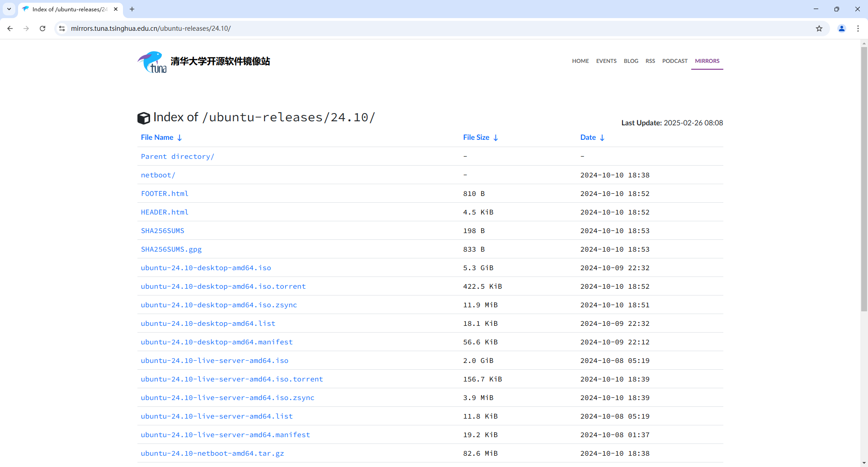Open FOOTER.html
This screenshot has width=868, height=467.
click(x=165, y=194)
